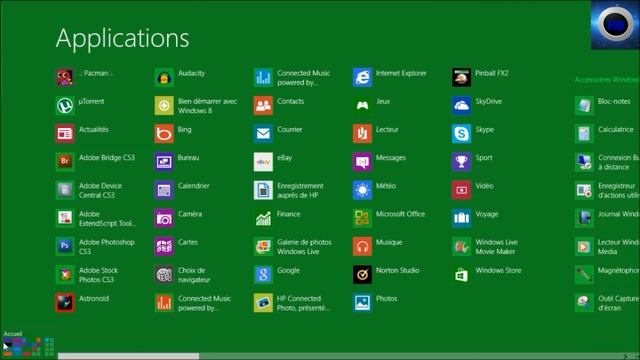Screen dimensions: 640x360
Task: Open Enregistrement auprès de HP icon
Action: tap(263, 190)
